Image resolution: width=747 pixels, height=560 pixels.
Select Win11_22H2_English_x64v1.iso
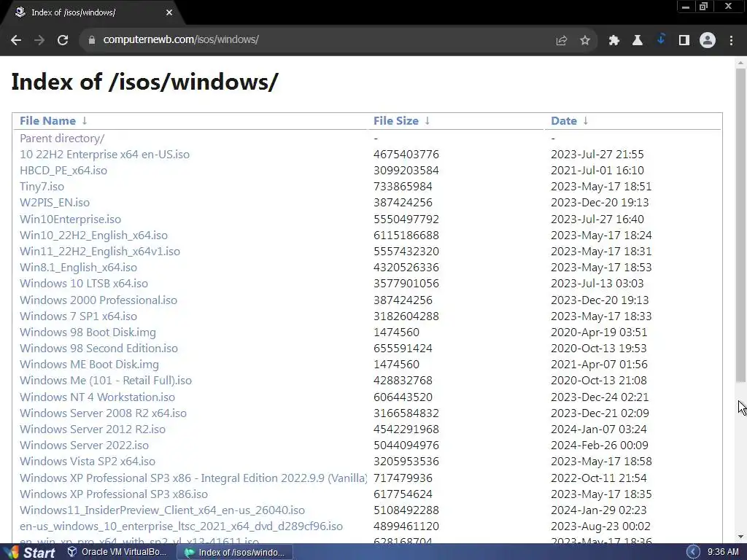(100, 251)
